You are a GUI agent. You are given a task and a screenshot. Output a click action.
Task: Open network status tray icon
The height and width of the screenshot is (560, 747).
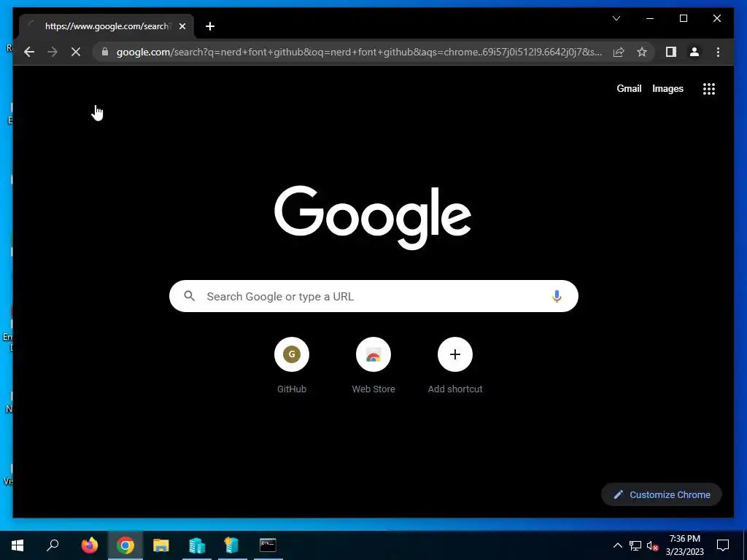coord(635,545)
